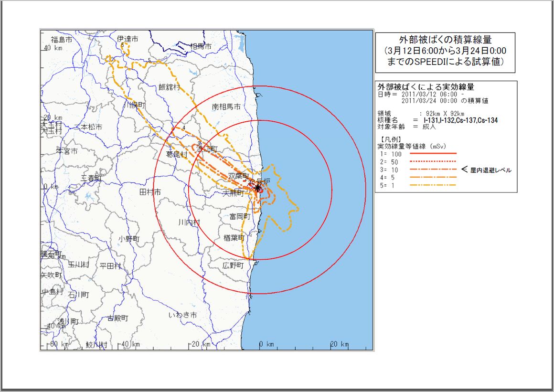Image resolution: width=554 pixels, height=392 pixels.
Task: Click the 双葉町 label near the plant
Action: [x=238, y=176]
